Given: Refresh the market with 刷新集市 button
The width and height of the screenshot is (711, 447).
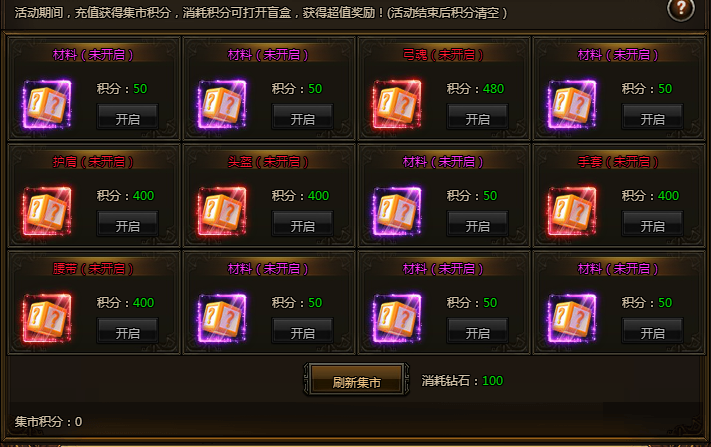Looking at the screenshot, I should point(356,379).
